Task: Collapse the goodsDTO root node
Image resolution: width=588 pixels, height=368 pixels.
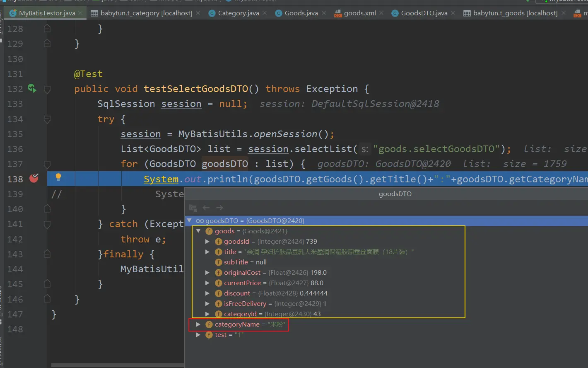Action: click(189, 220)
